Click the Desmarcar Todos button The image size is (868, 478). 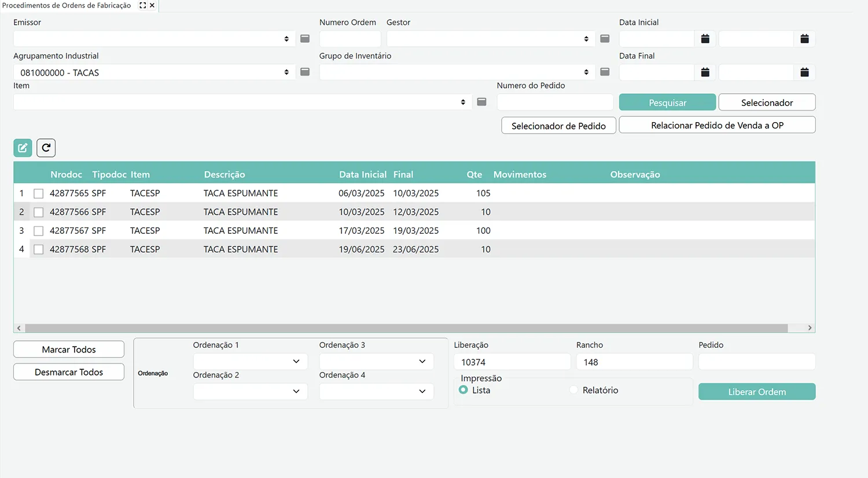69,372
